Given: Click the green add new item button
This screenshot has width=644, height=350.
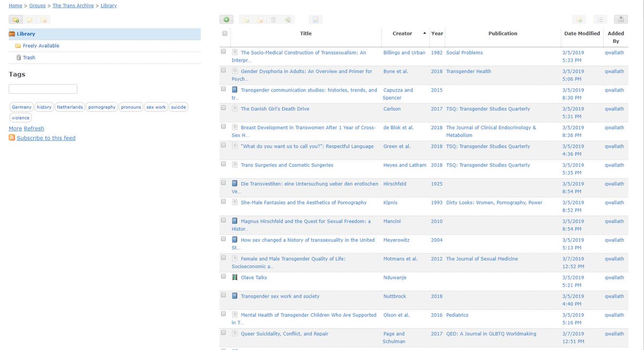Looking at the screenshot, I should click(226, 20).
